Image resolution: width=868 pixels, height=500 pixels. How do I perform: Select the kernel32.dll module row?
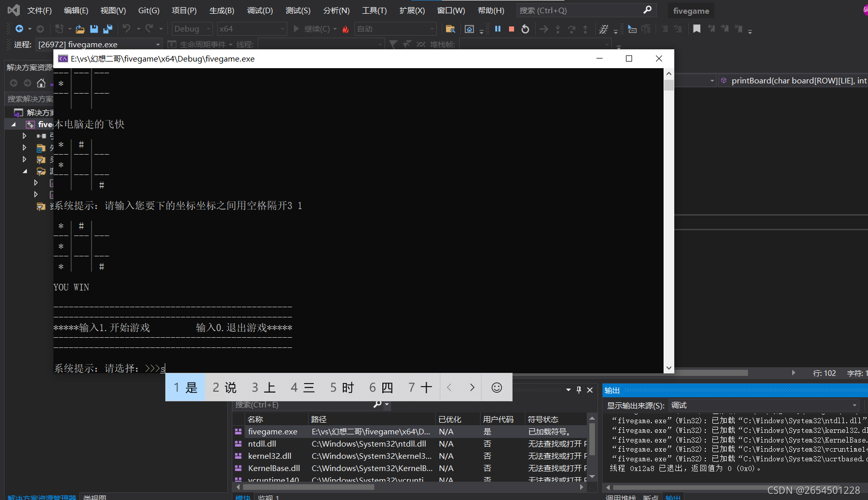[410, 456]
